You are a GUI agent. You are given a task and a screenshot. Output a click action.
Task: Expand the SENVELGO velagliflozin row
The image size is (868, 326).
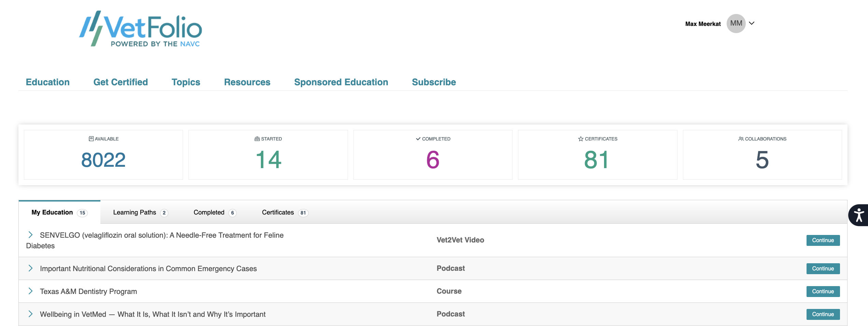coord(30,235)
